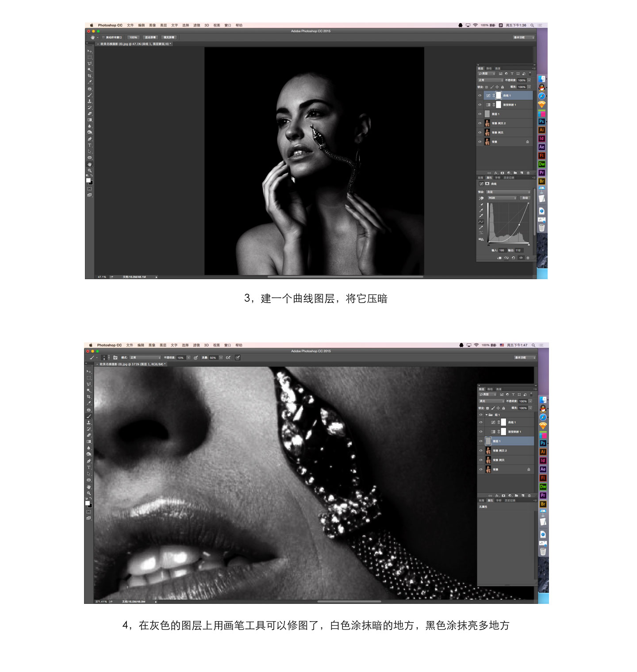Click the brush panel toggle icon in lower options bar

click(x=115, y=357)
